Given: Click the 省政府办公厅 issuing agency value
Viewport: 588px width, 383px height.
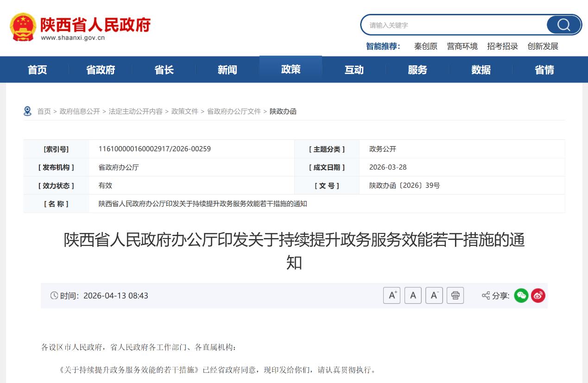Looking at the screenshot, I should point(119,167).
